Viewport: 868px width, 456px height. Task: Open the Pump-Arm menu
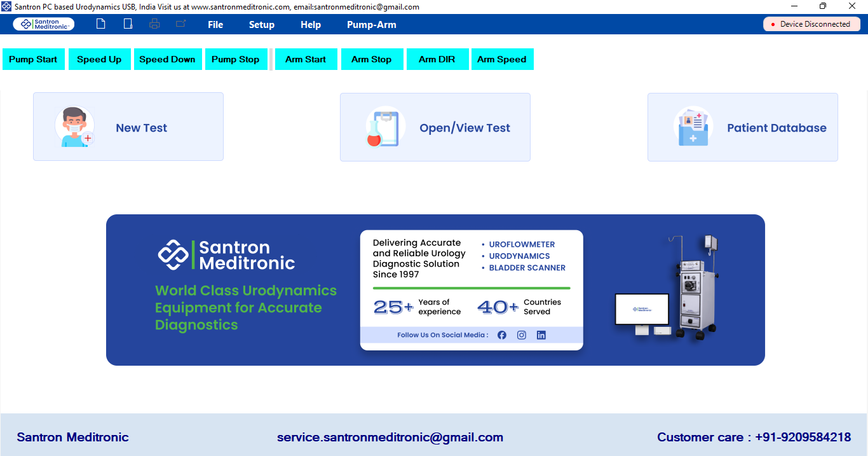(372, 25)
